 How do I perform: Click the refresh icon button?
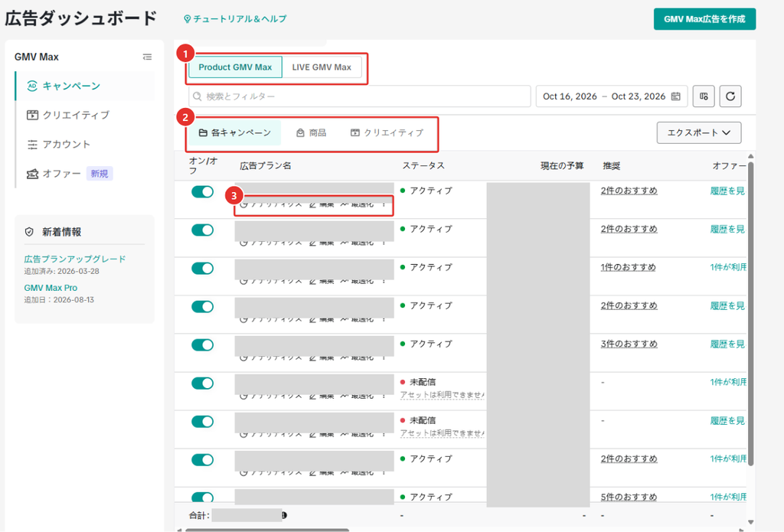pos(730,96)
